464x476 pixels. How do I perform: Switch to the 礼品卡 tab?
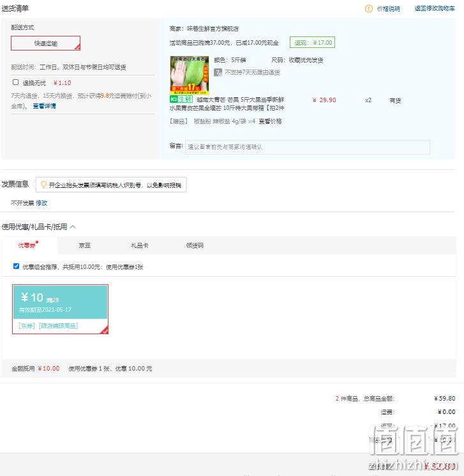[x=140, y=245]
